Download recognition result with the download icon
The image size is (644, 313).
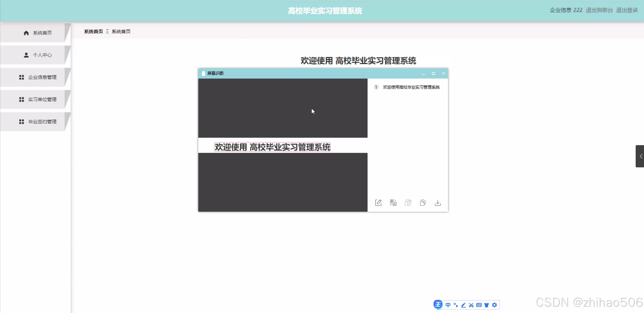click(437, 202)
